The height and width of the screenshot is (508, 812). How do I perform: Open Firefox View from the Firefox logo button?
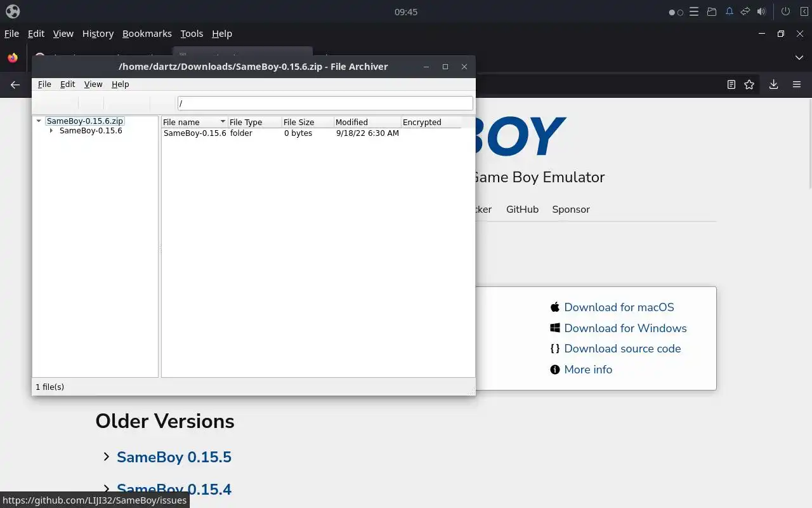13,57
